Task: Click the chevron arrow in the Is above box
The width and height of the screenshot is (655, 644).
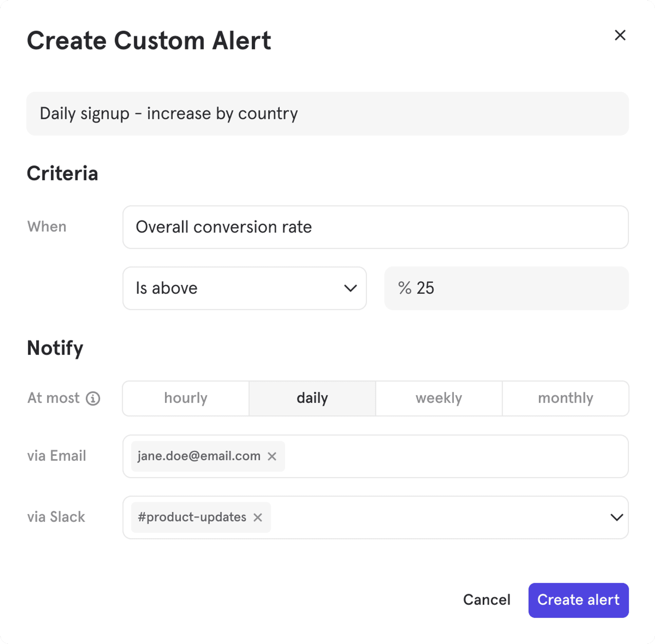Action: coord(350,288)
